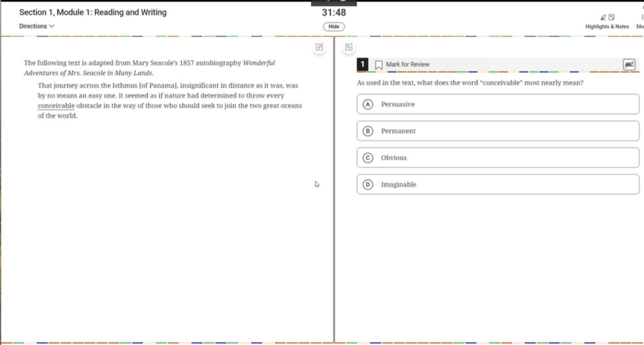This screenshot has width=644, height=345.
Task: Click the Mark for Review label
Action: pyautogui.click(x=408, y=64)
